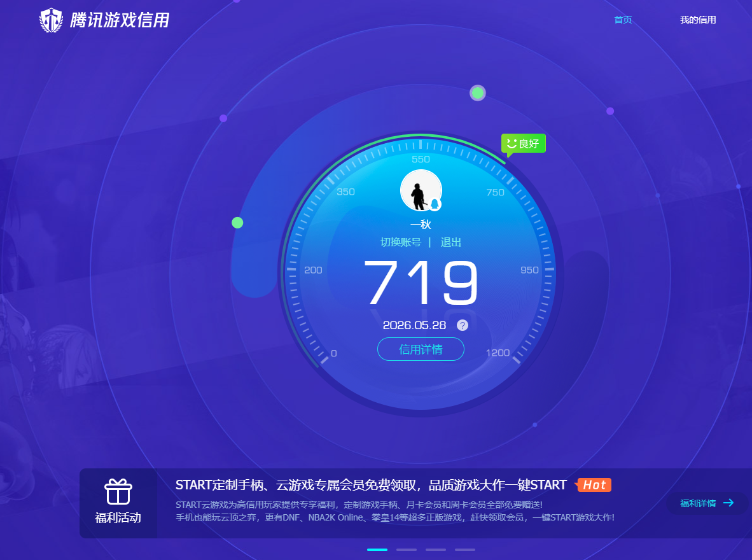Click 退出 to log out
The width and height of the screenshot is (752, 560).
[451, 242]
